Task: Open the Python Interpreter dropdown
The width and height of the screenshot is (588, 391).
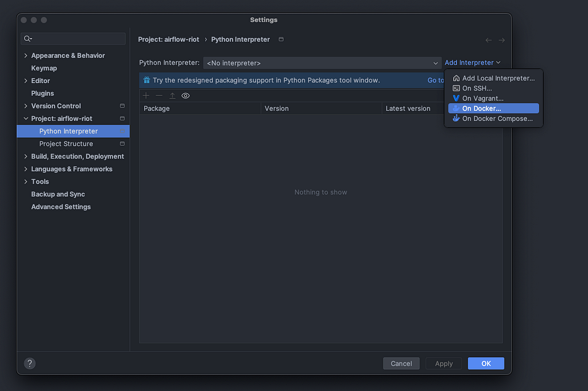Action: (x=322, y=63)
